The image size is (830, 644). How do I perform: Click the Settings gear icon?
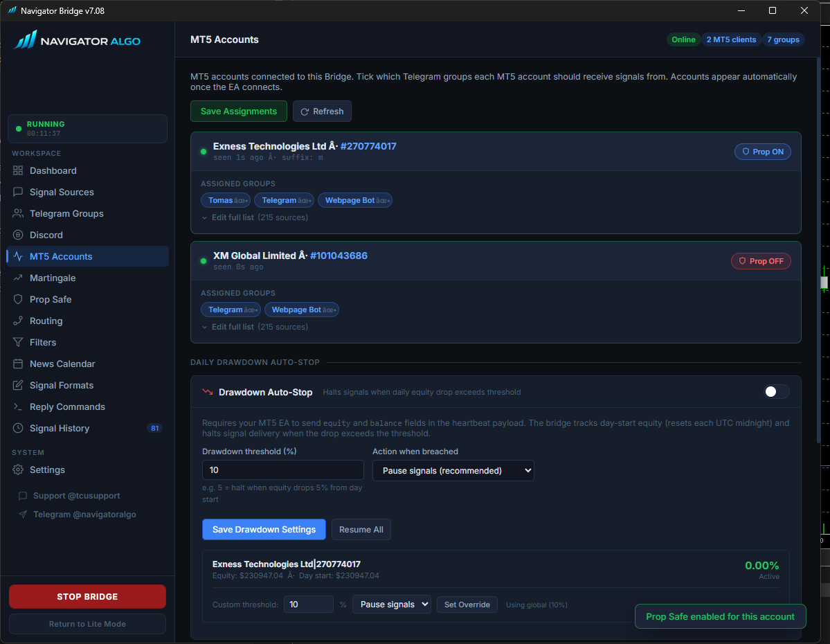point(18,469)
